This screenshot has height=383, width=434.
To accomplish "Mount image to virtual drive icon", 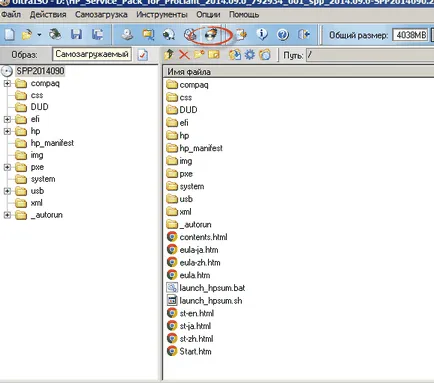I will tap(190, 34).
